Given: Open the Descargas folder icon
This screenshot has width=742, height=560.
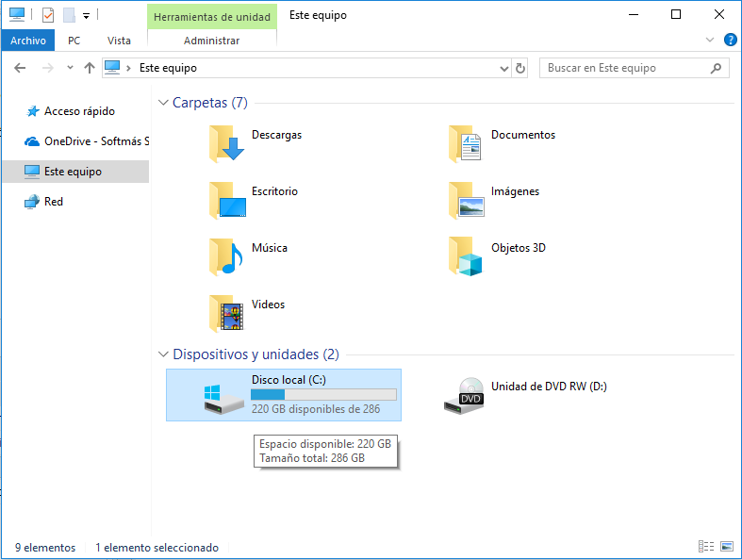Looking at the screenshot, I should click(x=226, y=143).
